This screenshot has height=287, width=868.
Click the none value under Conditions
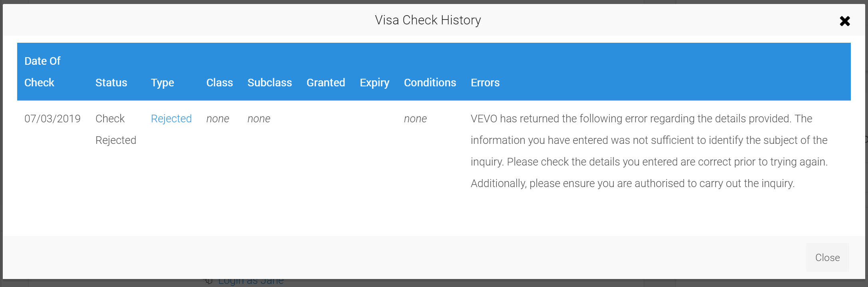[x=415, y=119]
